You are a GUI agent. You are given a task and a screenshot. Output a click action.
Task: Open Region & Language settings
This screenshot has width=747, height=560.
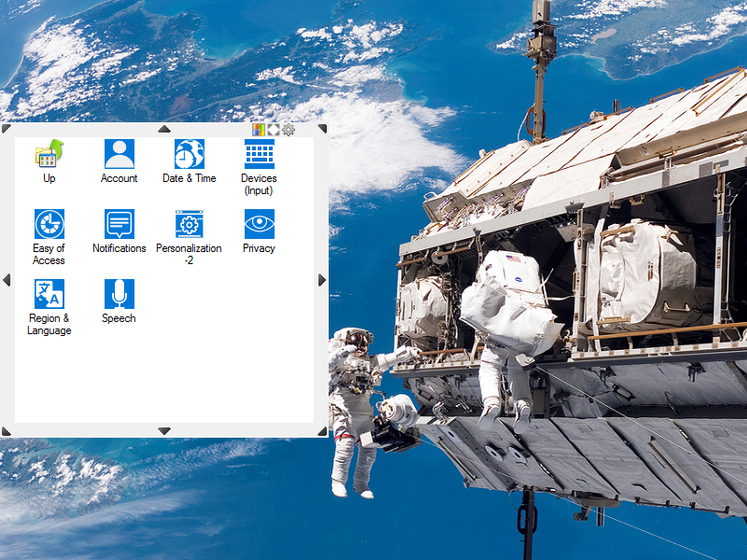coord(49,294)
